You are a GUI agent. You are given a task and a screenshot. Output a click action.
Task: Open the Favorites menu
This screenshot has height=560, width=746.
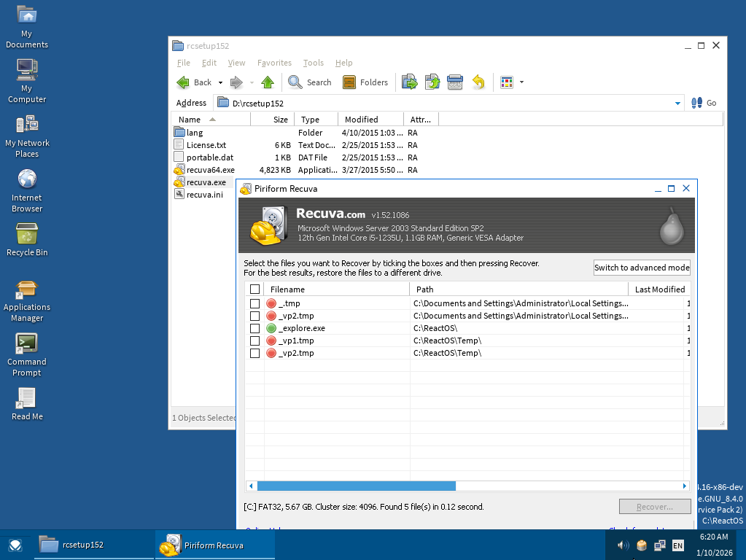pyautogui.click(x=274, y=63)
